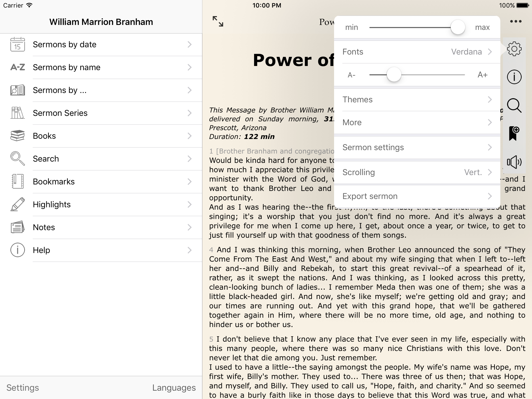Image resolution: width=532 pixels, height=399 pixels.
Task: Select Bookmarks in the sidebar list
Action: [101, 182]
